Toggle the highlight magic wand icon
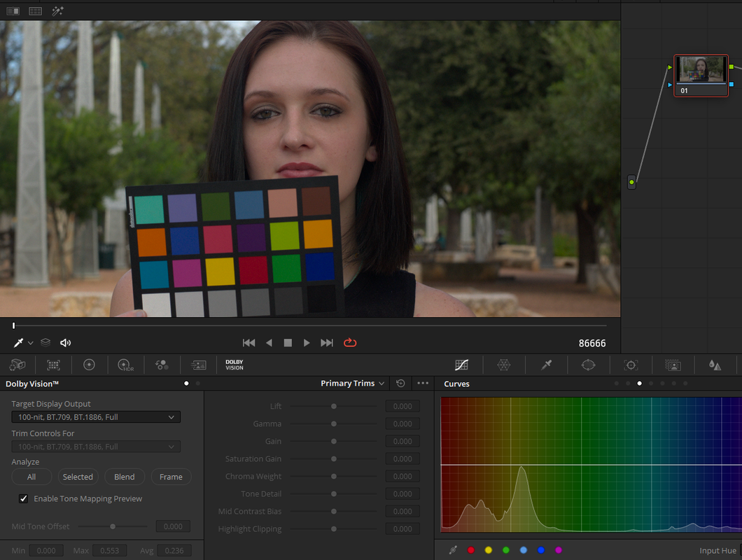742x560 pixels. coord(57,11)
